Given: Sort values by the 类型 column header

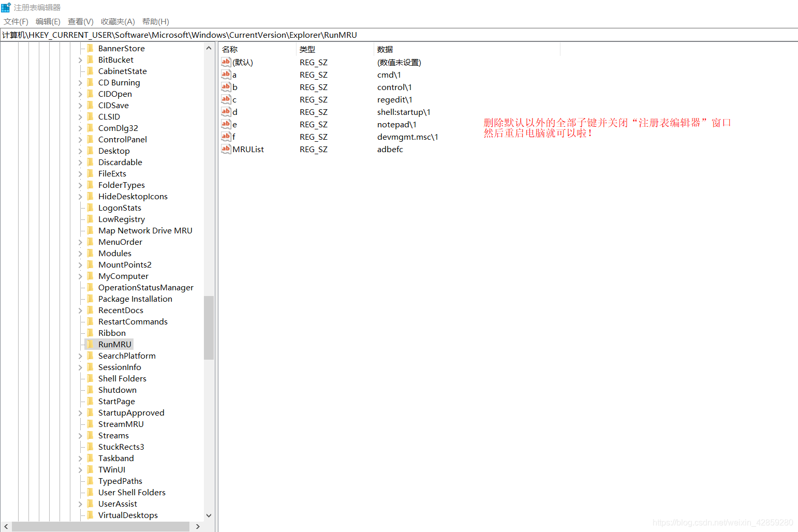Looking at the screenshot, I should pos(335,49).
